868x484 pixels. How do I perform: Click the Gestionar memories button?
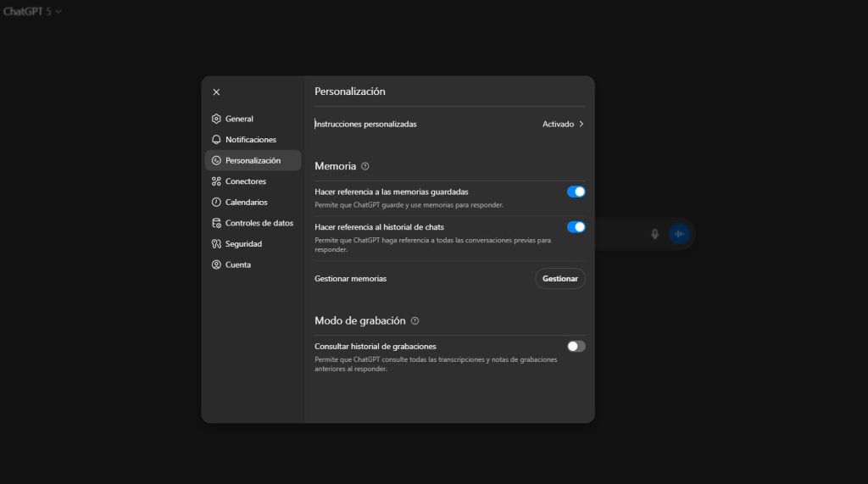point(559,279)
